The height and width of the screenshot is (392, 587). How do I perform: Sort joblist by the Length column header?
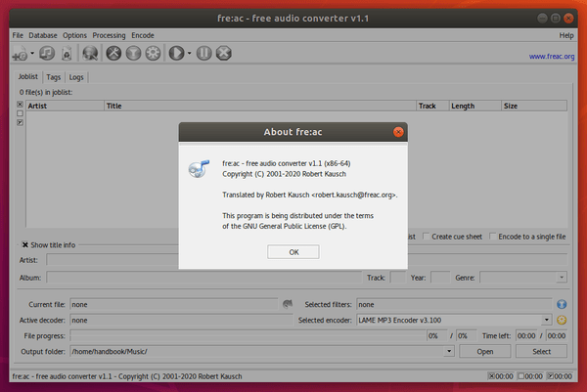pyautogui.click(x=475, y=106)
